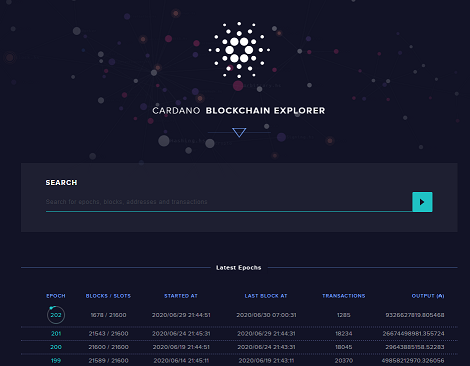Select last block time 2020/06/19 21:43:11
This screenshot has width=470, height=366.
pyautogui.click(x=266, y=361)
